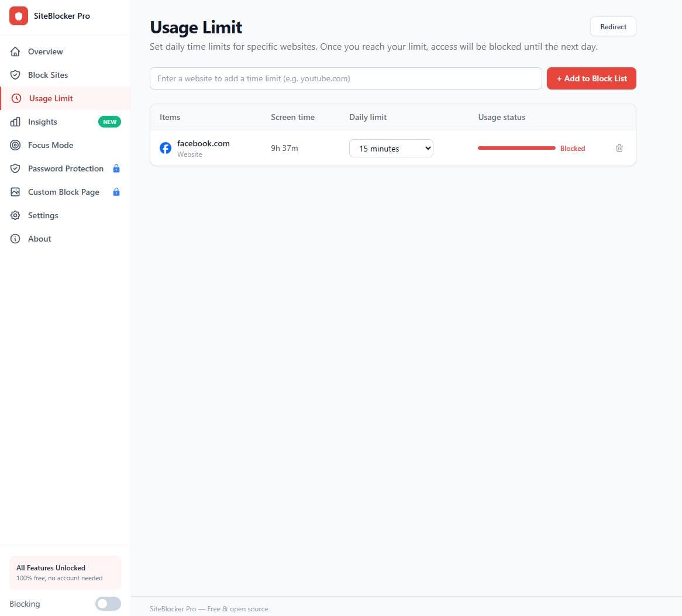This screenshot has height=616, width=682.
Task: Open the About info icon
Action: tap(15, 239)
